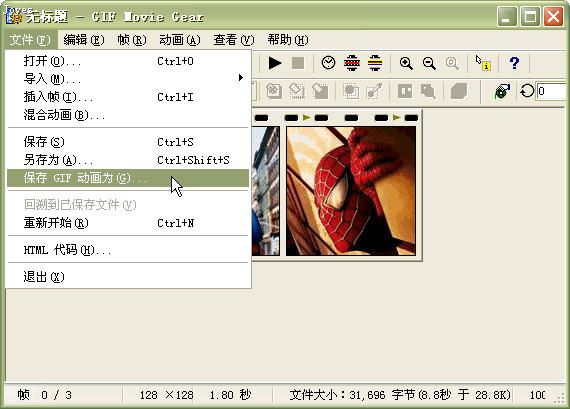The image size is (570, 409).
Task: Open frame timing via clock icon
Action: click(328, 63)
